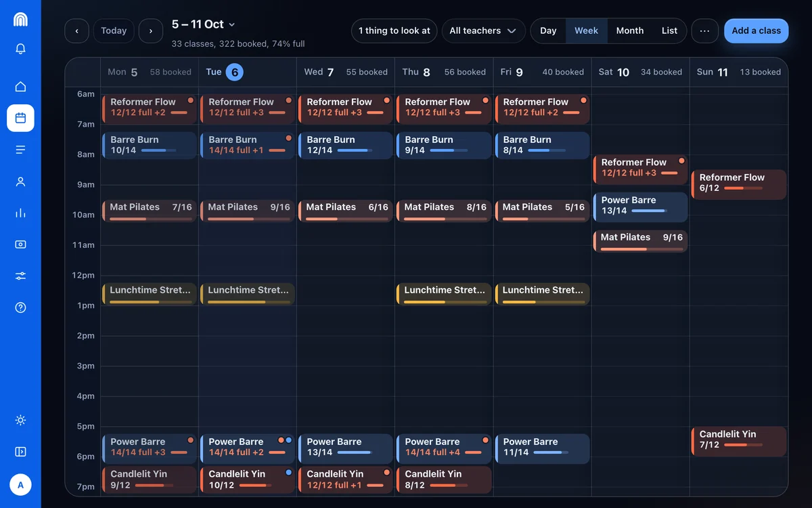Open Thursday's Lunchtime Stretch class card
Image resolution: width=812 pixels, height=508 pixels.
pos(444,294)
